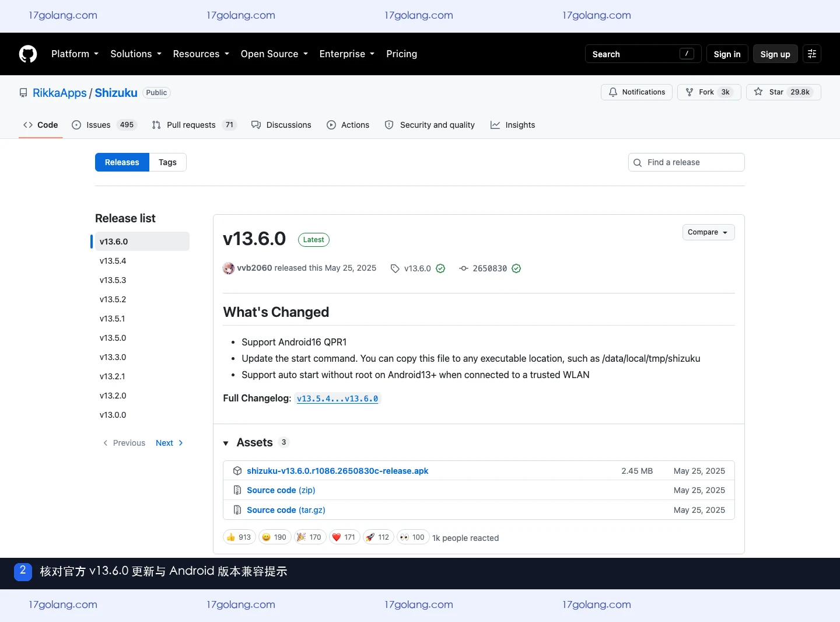Viewport: 840px width, 622px height.
Task: Open vvb2060's avatar image
Action: click(229, 268)
